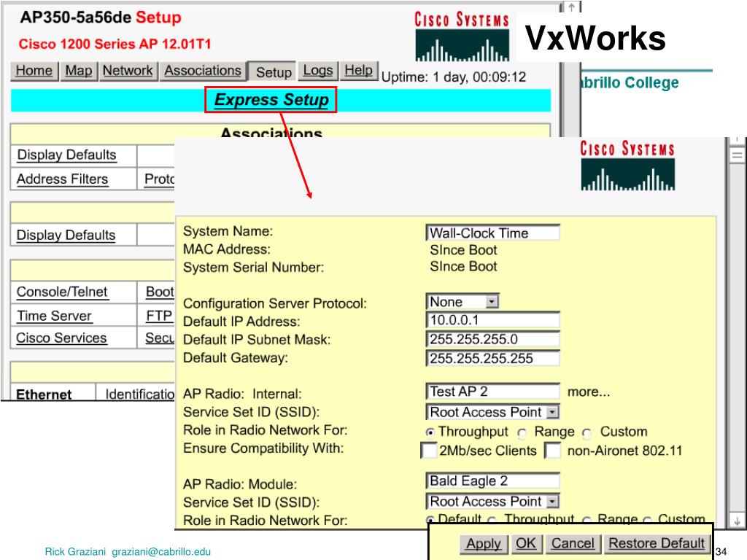Click the System Serial Number: label
This screenshot has height=560, width=747.
pyautogui.click(x=253, y=268)
